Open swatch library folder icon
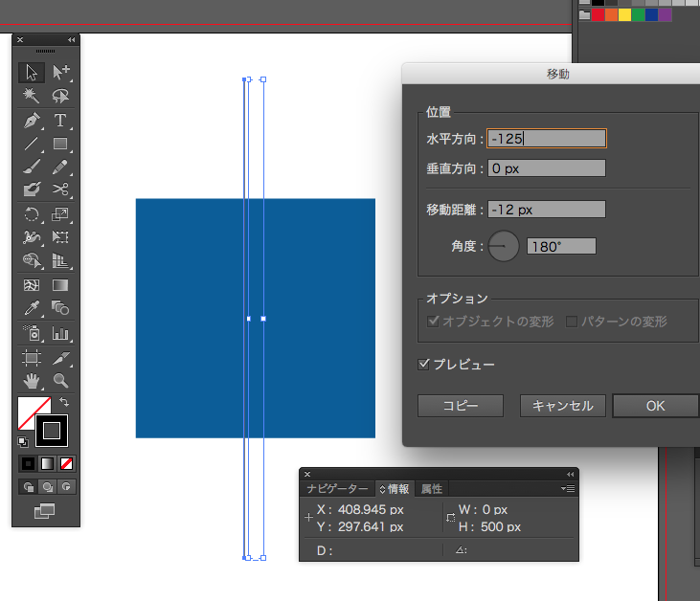 (584, 14)
